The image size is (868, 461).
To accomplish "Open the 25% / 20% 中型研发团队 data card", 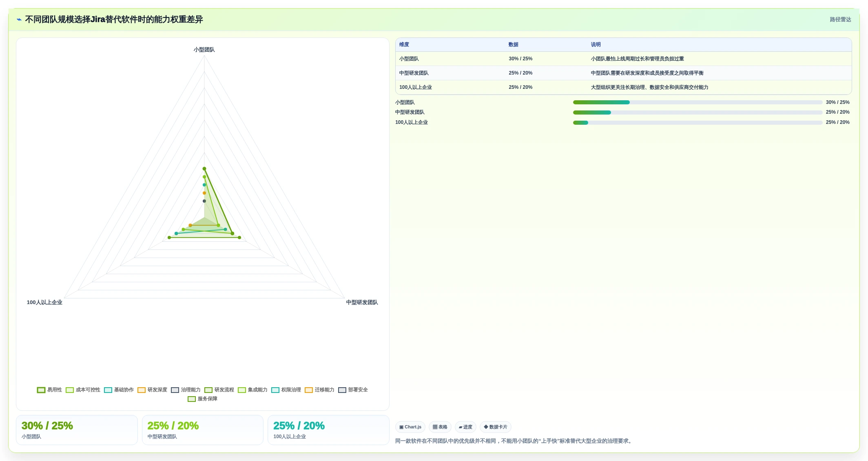I will [x=203, y=430].
